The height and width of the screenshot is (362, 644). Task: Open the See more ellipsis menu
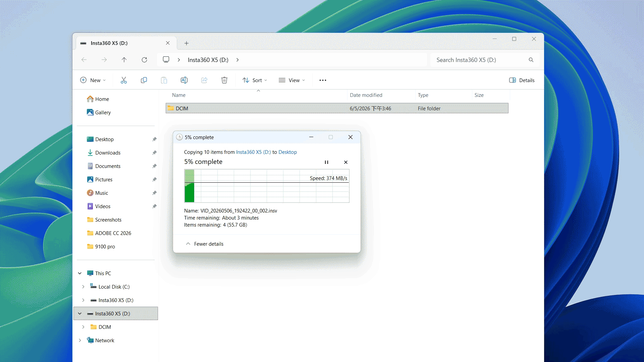pyautogui.click(x=323, y=80)
